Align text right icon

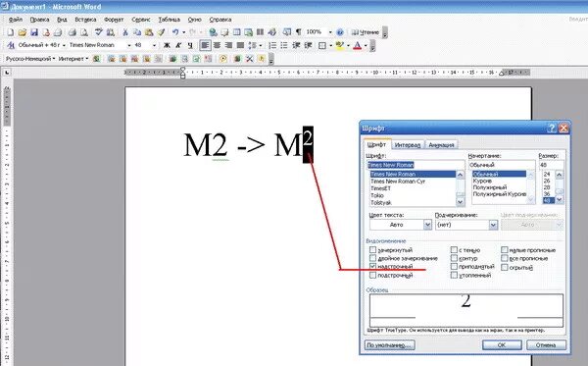point(228,45)
